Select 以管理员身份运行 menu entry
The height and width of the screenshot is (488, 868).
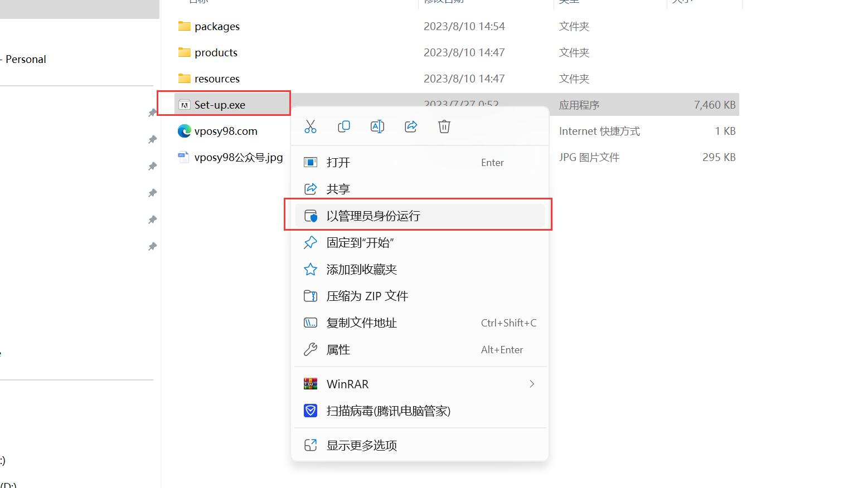coord(420,216)
